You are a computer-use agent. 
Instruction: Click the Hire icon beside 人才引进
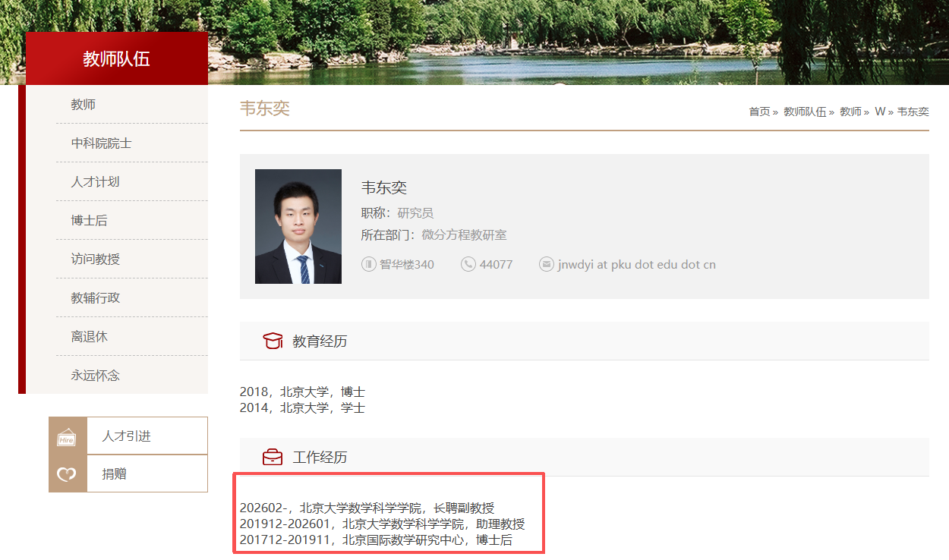pos(68,436)
